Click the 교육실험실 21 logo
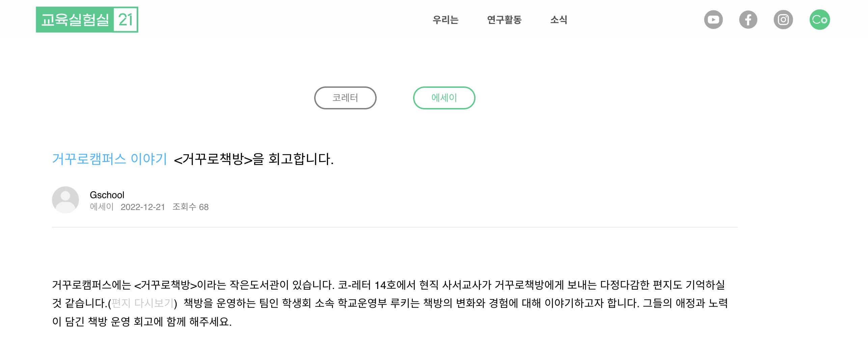868x343 pixels. (x=87, y=20)
